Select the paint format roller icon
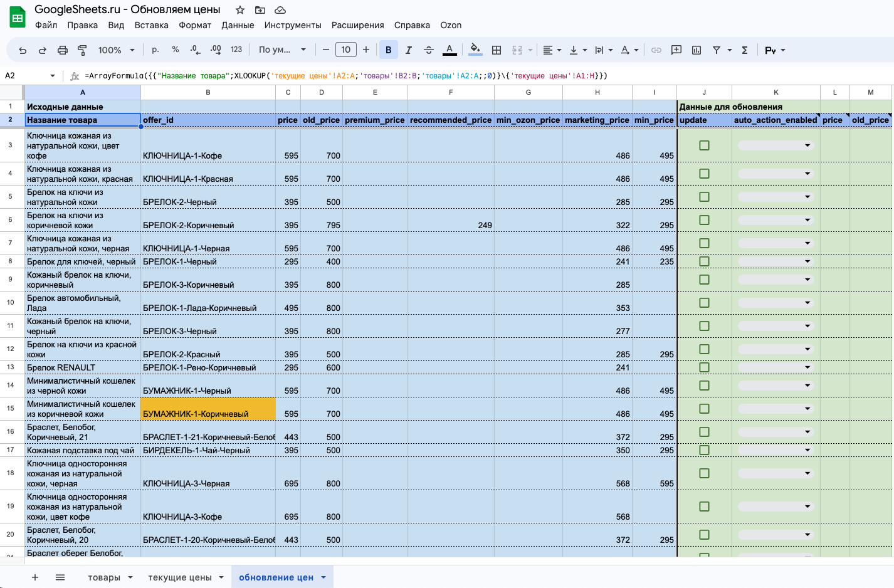This screenshot has width=894, height=588. click(82, 50)
